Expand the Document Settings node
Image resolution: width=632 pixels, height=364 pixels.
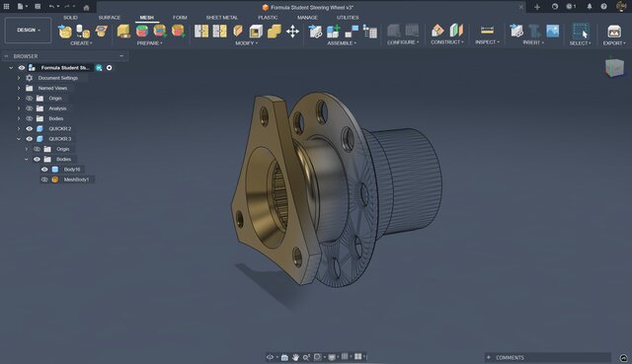tap(19, 78)
